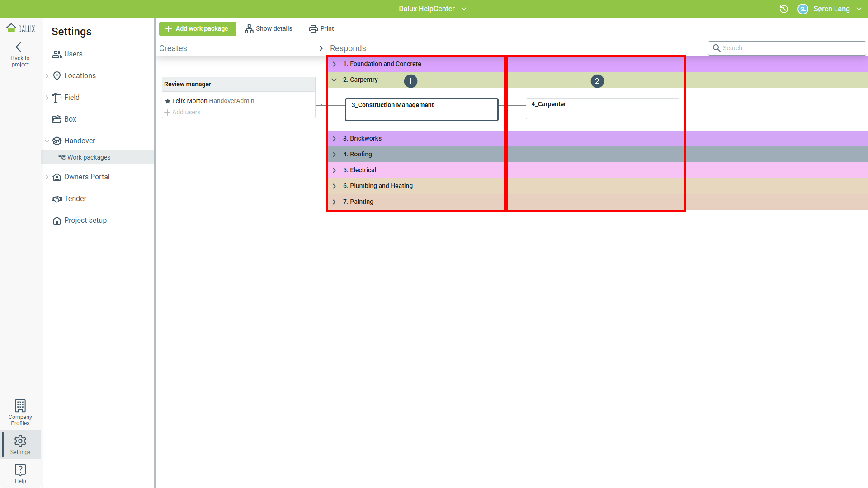868x488 pixels.
Task: Expand the Responds column chevron
Action: [321, 48]
